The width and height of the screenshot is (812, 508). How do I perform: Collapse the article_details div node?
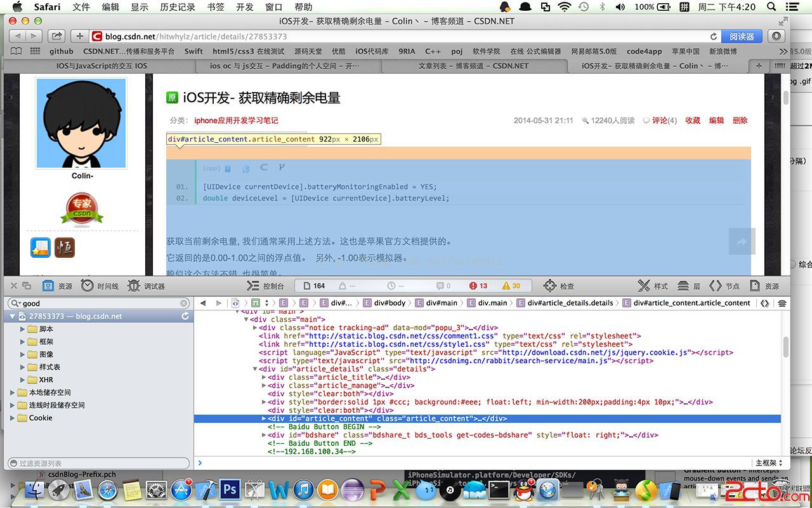click(255, 369)
